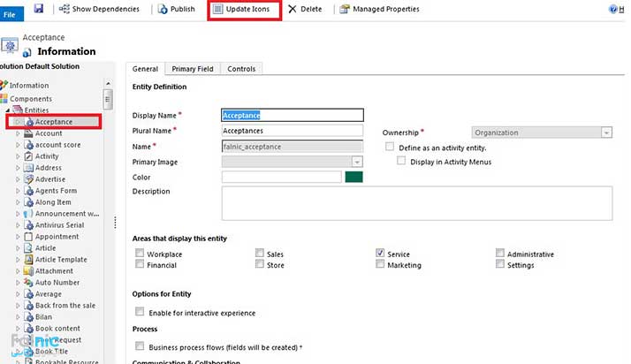This screenshot has height=364, width=631.
Task: Open the File menu
Action: coord(11,14)
